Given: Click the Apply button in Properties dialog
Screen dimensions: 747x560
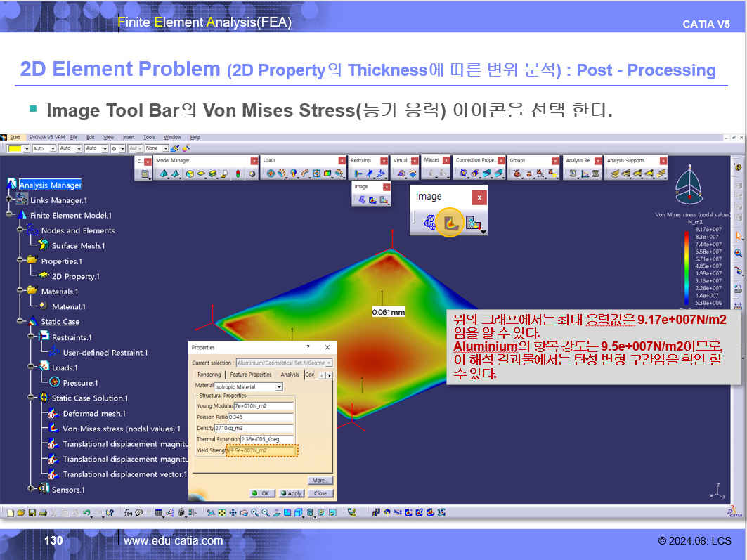Looking at the screenshot, I should (x=290, y=493).
